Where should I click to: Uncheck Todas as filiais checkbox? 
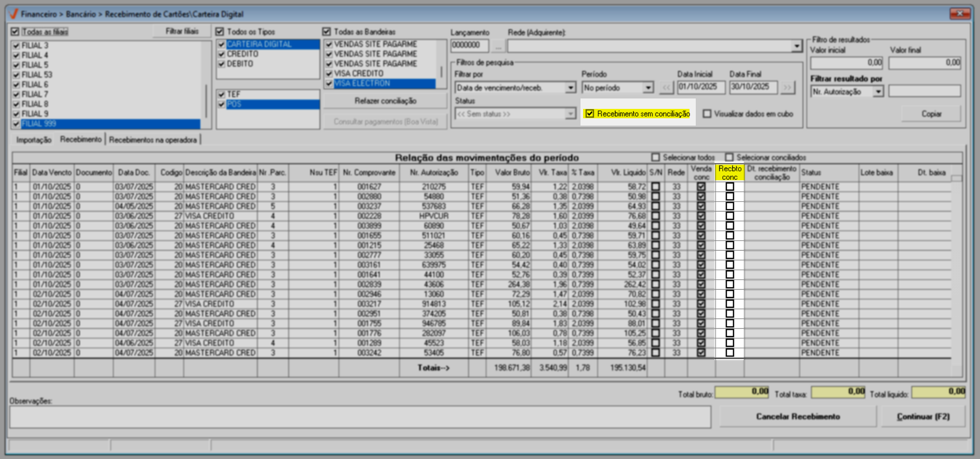coord(15,32)
